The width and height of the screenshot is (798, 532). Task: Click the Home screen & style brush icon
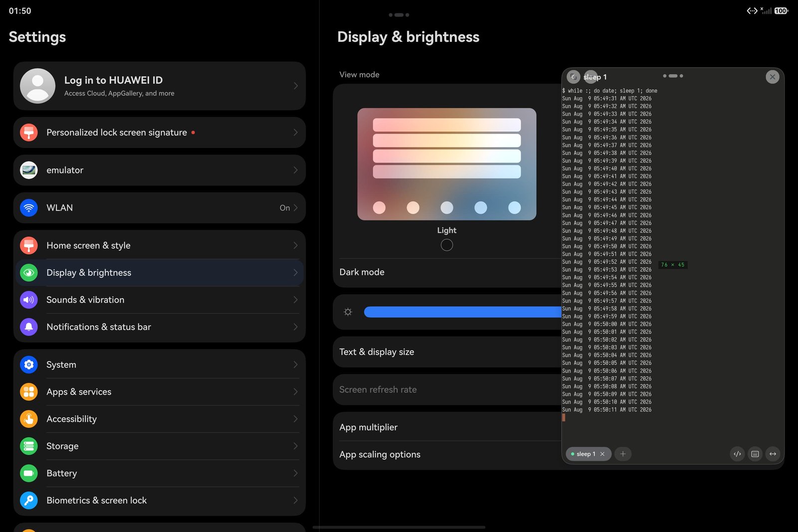pos(29,245)
